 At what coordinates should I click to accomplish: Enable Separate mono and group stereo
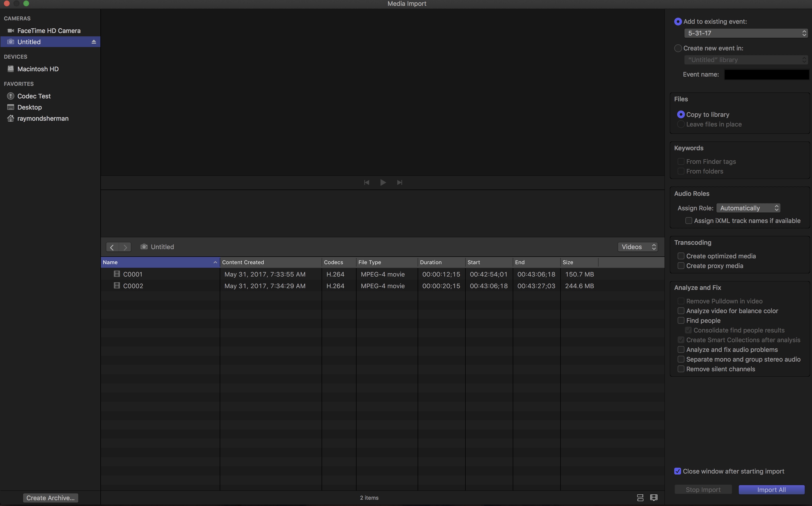point(681,359)
